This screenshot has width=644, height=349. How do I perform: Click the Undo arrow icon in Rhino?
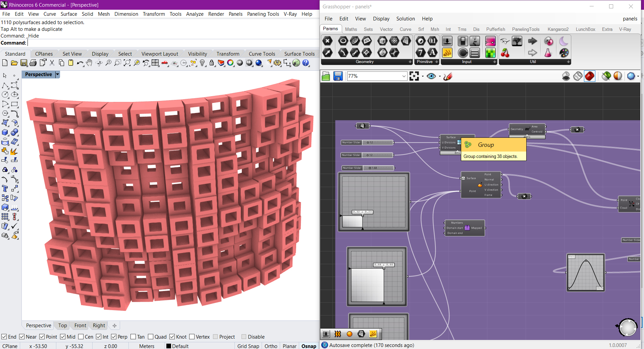pos(80,63)
